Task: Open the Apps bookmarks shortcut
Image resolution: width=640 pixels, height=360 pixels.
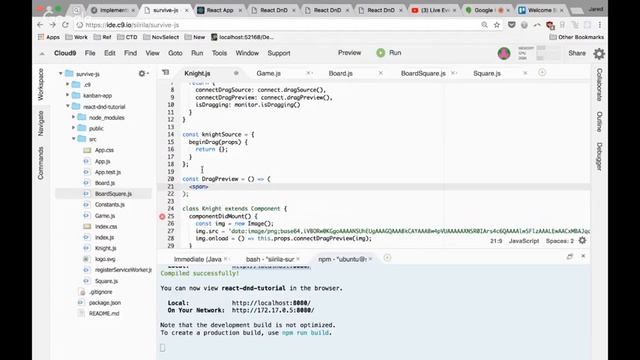Action: click(x=49, y=37)
